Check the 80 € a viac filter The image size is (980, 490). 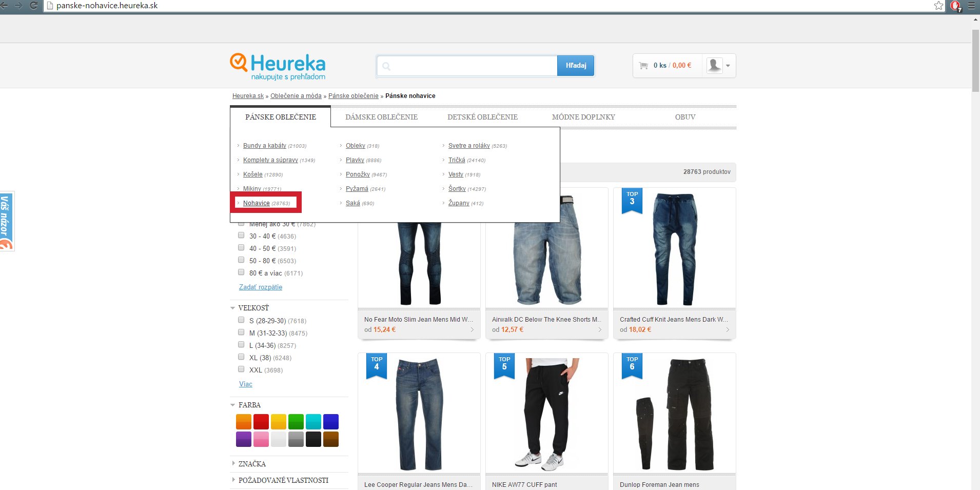[241, 272]
